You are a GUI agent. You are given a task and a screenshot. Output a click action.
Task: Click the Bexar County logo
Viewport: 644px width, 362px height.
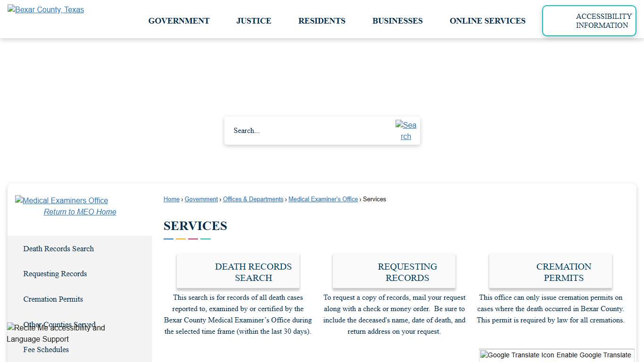pos(45,9)
